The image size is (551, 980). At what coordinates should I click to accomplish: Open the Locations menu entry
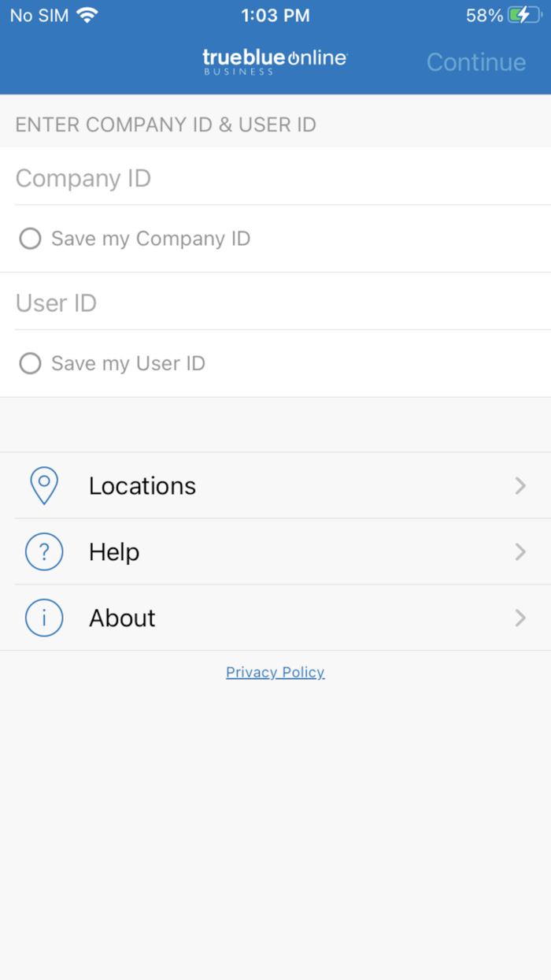142,485
